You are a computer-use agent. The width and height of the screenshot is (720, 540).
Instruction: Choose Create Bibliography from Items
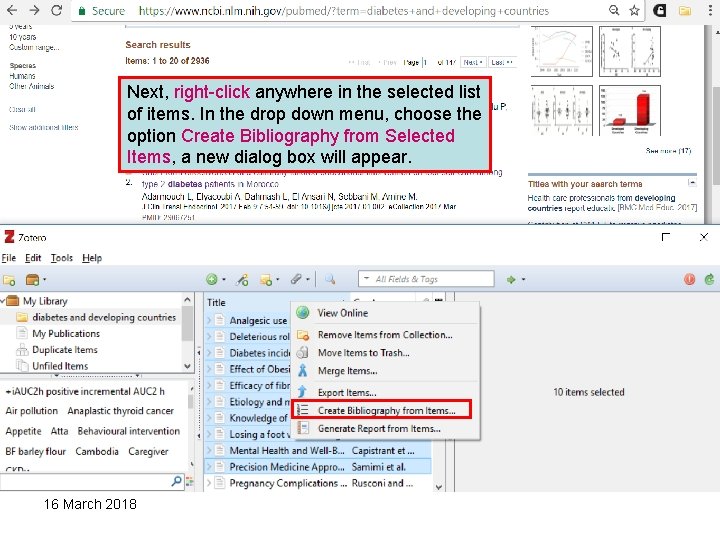click(382, 410)
